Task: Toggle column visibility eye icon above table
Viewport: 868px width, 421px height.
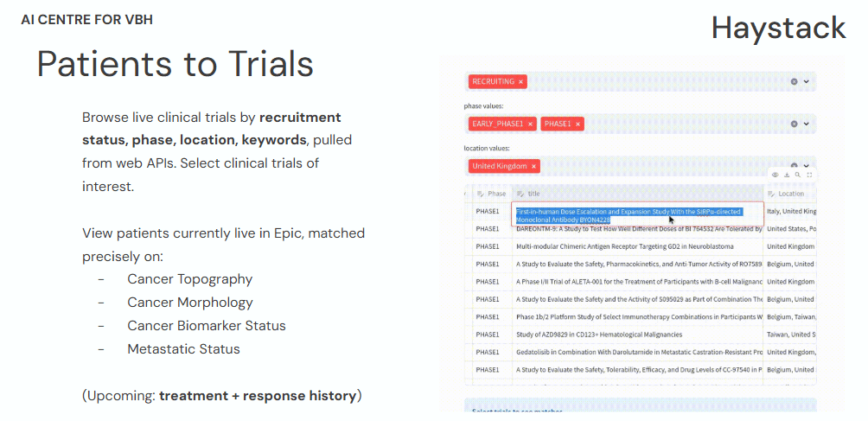Action: pyautogui.click(x=775, y=175)
